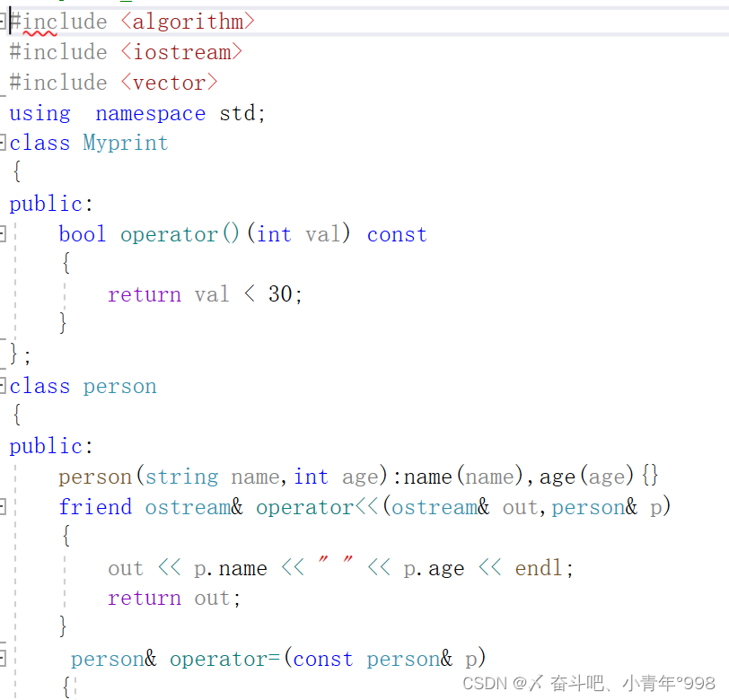Click the class name Myprint
729x700 pixels.
click(x=126, y=144)
